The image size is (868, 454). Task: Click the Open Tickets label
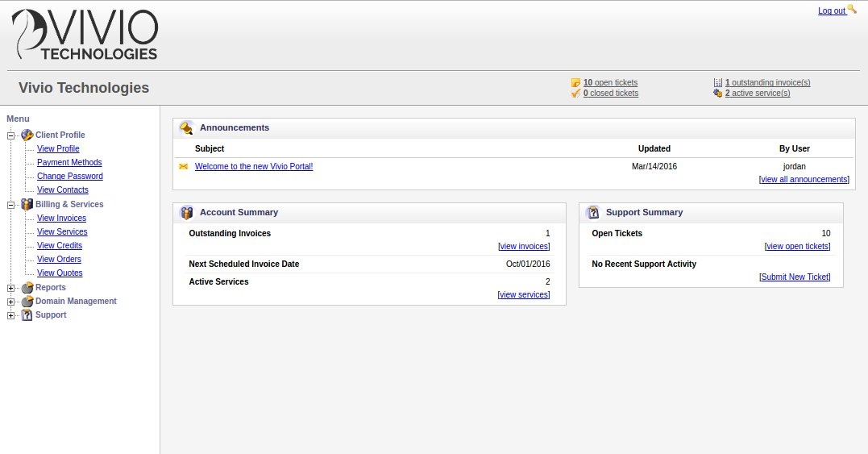(617, 233)
